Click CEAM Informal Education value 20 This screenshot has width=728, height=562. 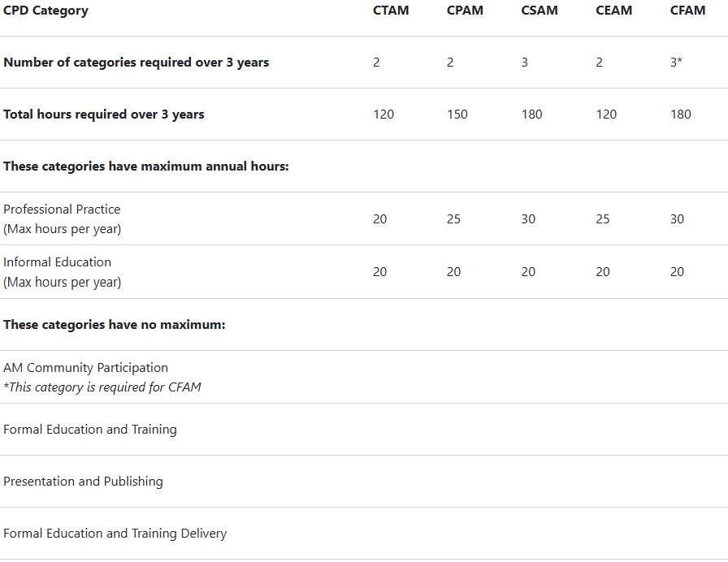point(603,272)
